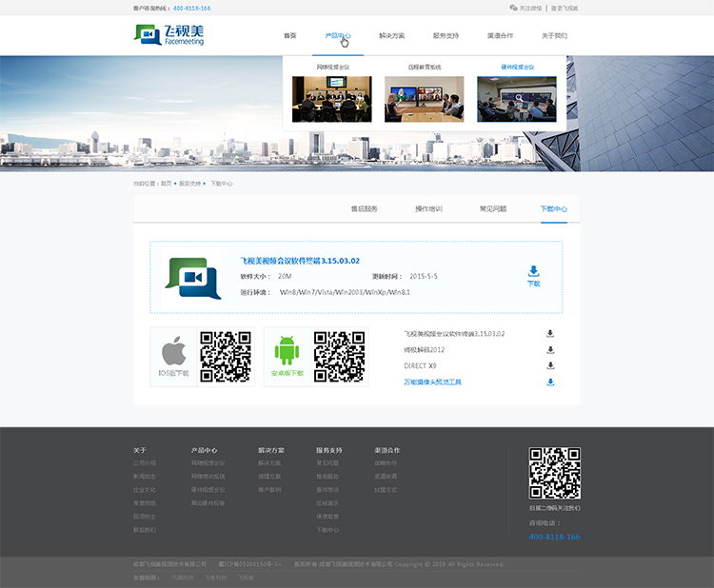The width and height of the screenshot is (714, 588).
Task: Click the WeChat follow icon
Action: [x=514, y=8]
